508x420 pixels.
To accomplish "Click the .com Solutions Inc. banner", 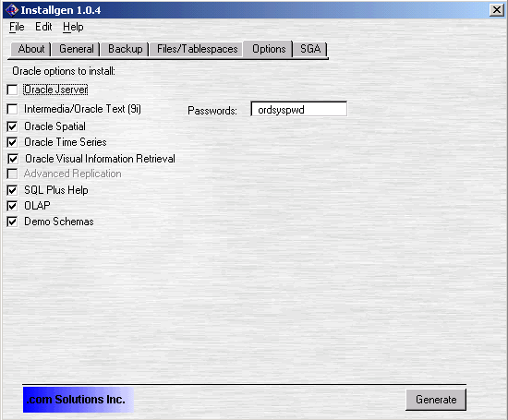I will tap(79, 400).
